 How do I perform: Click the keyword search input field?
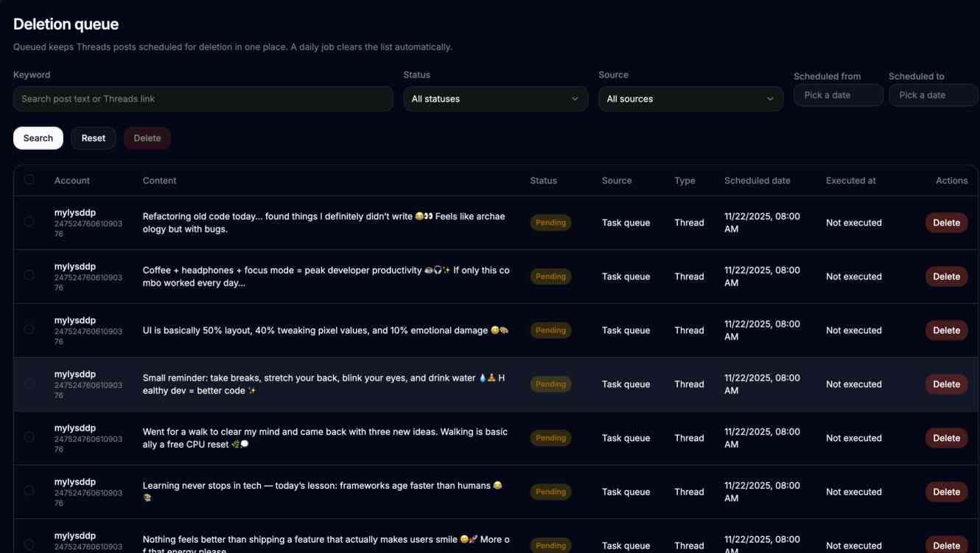point(203,98)
